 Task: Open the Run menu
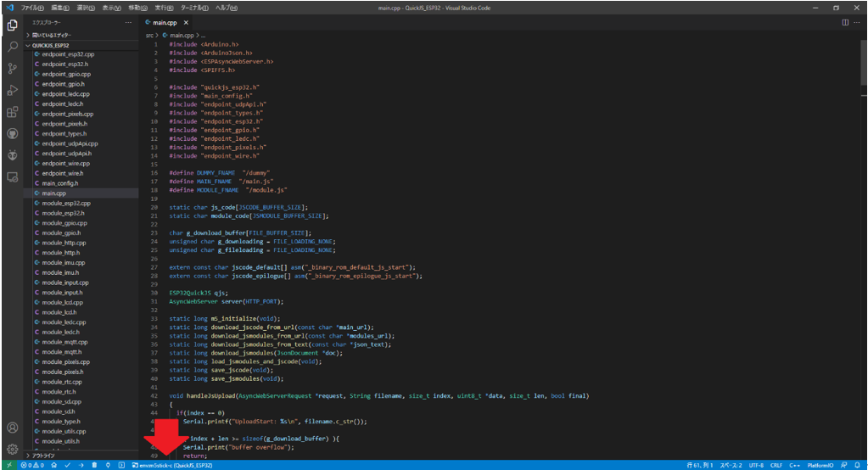163,8
